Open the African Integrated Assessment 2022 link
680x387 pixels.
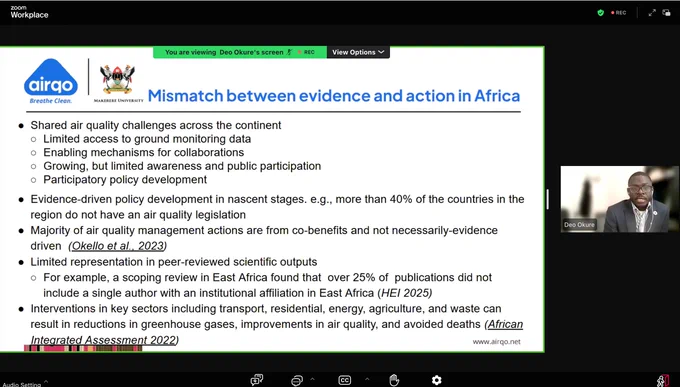(x=276, y=332)
